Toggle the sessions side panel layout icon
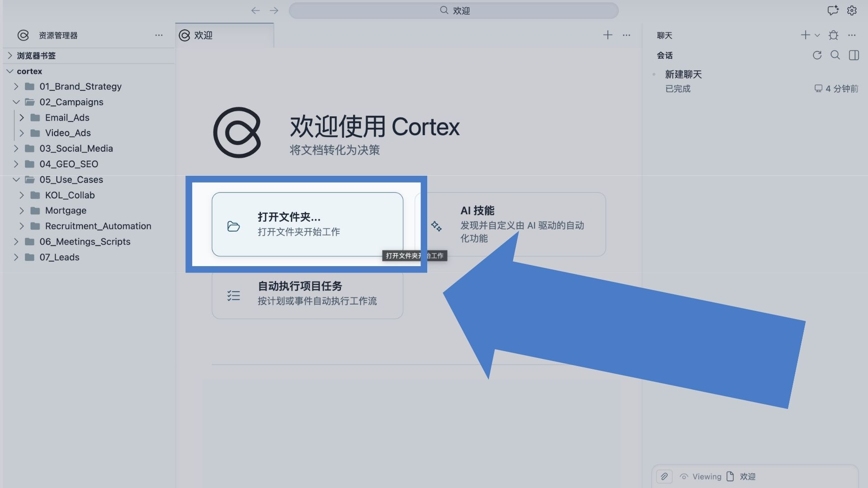 [854, 55]
